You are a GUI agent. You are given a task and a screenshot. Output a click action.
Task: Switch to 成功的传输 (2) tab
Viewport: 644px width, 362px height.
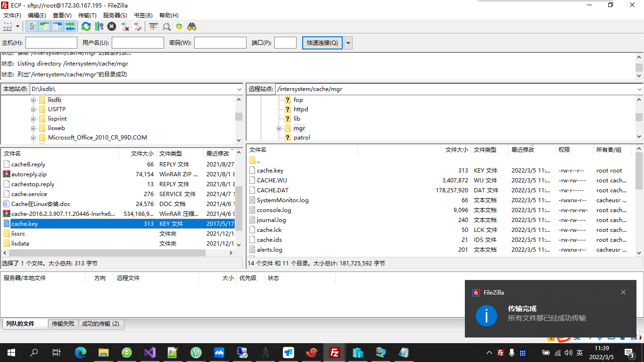(x=100, y=324)
